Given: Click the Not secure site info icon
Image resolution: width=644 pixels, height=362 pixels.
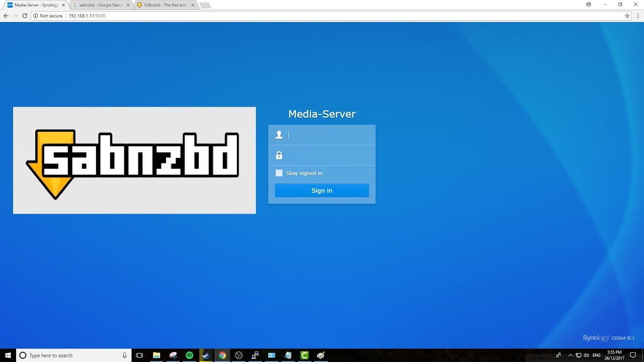Looking at the screenshot, I should (36, 16).
